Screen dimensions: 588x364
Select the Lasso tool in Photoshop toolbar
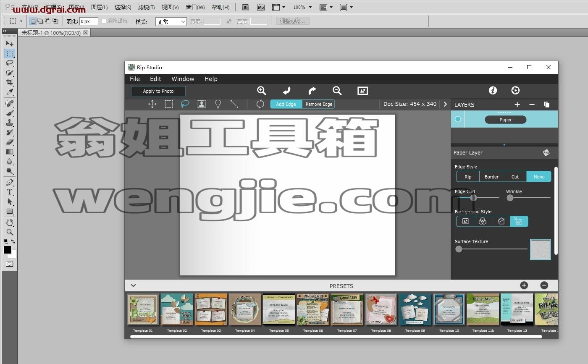pos(9,63)
